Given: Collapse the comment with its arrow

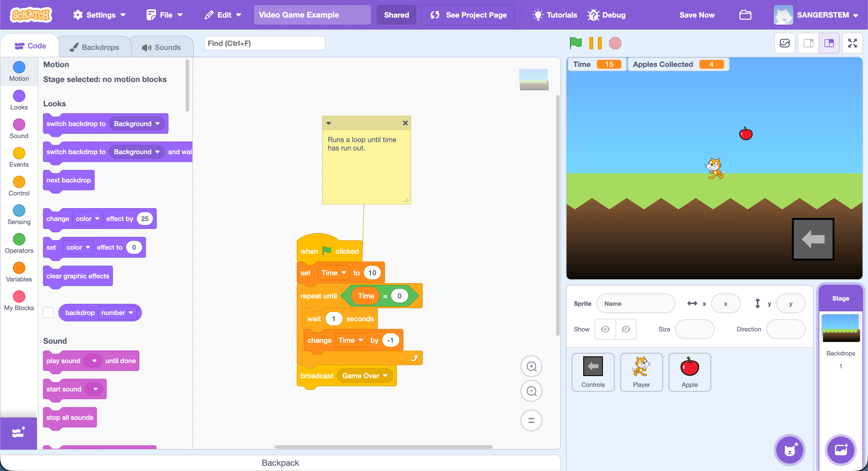Looking at the screenshot, I should pos(329,123).
